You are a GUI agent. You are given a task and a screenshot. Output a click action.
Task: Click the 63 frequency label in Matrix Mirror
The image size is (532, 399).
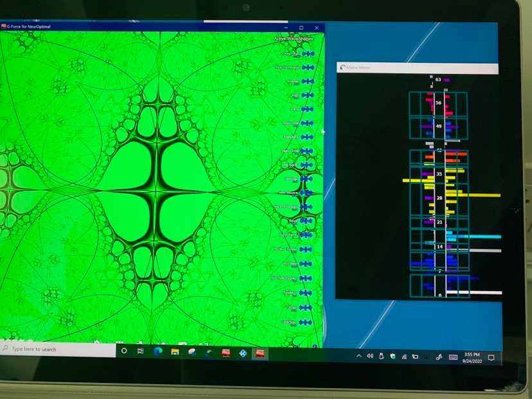pyautogui.click(x=438, y=80)
